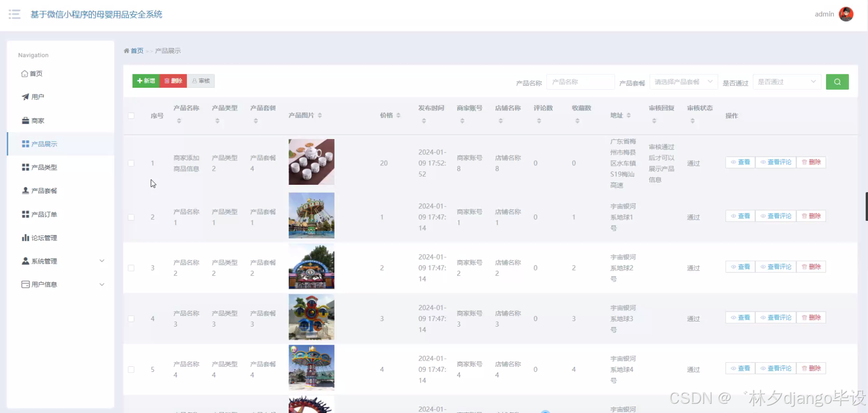
Task: Open the row 5 product image
Action: coord(311,368)
